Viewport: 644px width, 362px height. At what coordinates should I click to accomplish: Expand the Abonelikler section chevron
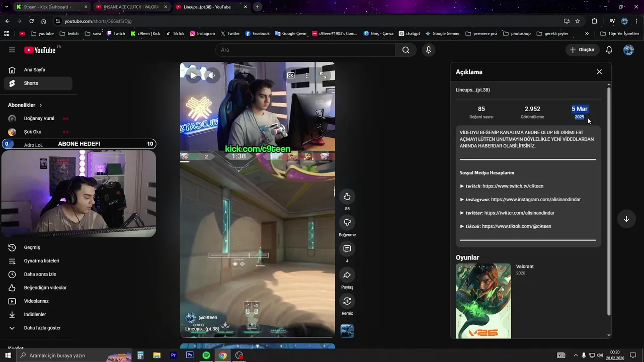pos(41,105)
